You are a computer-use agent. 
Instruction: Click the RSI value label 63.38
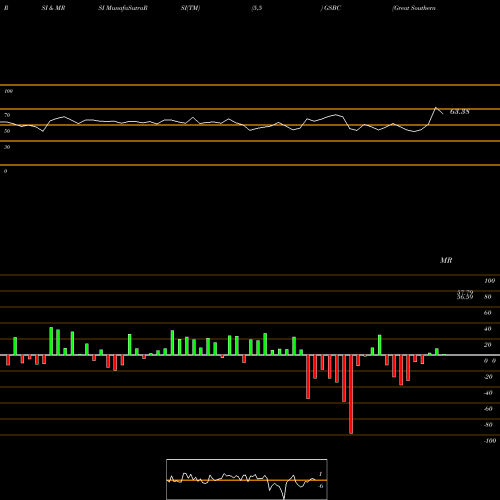pos(460,112)
